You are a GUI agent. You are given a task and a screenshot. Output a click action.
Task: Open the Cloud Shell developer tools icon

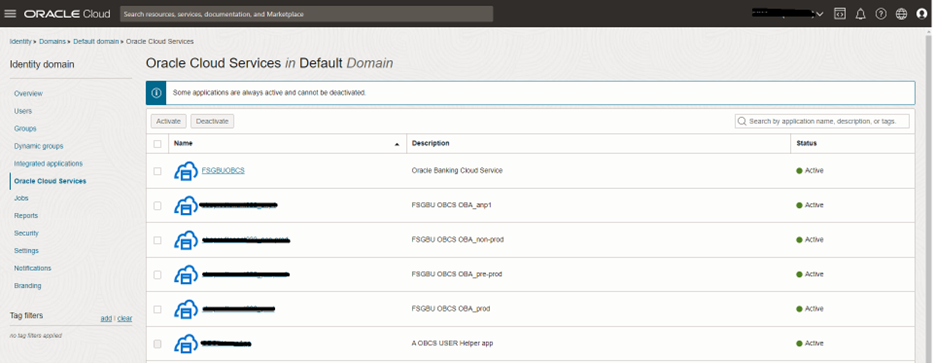839,14
